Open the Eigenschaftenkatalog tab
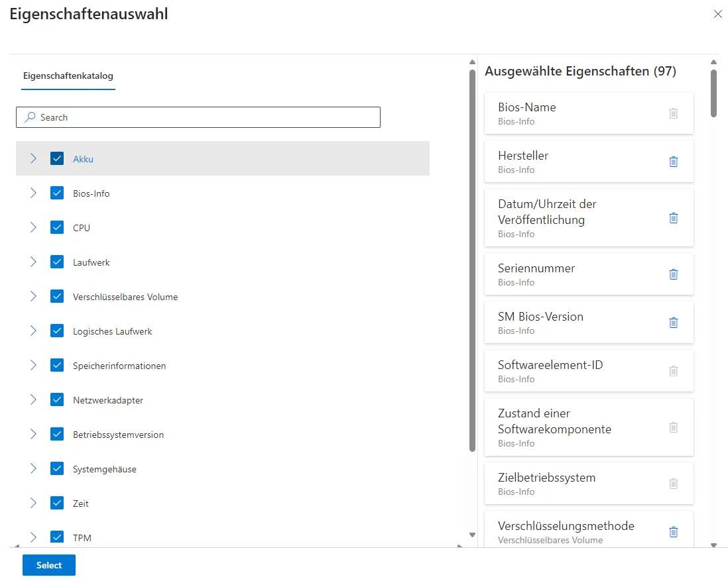Viewport: 728px width, 581px height. point(68,76)
